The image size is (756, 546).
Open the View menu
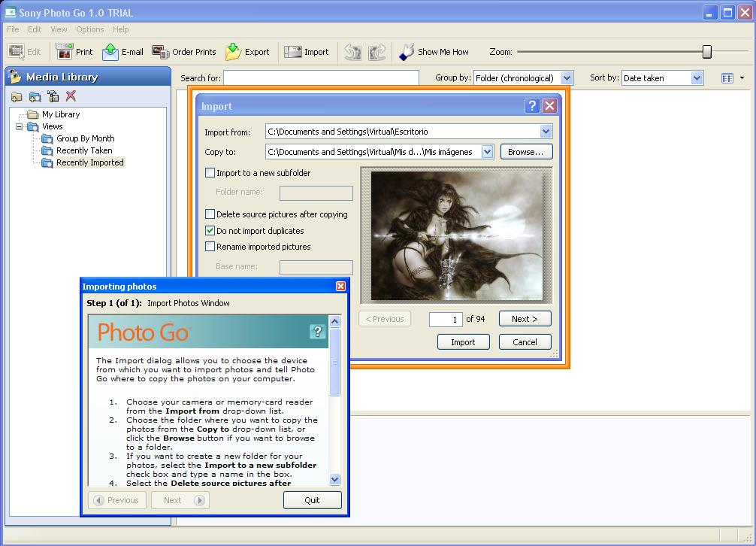coord(59,29)
